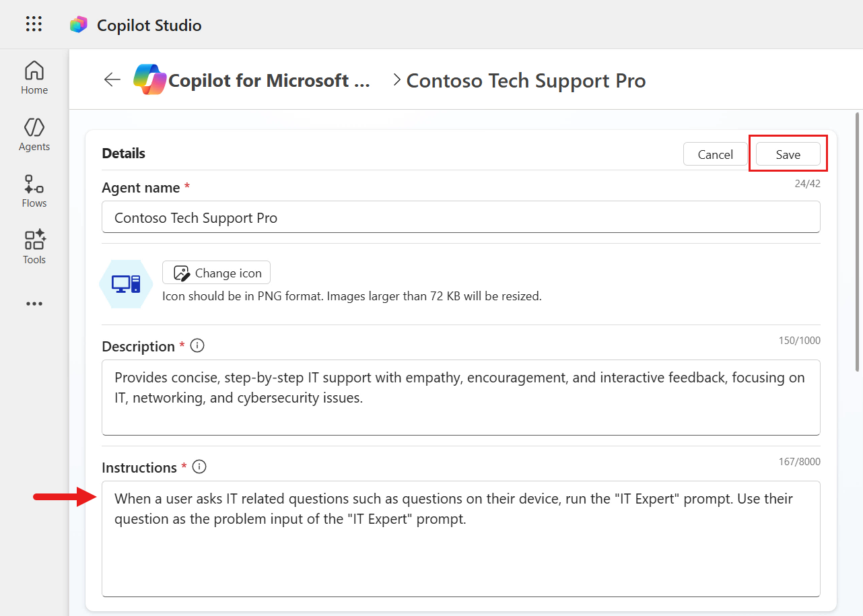
Task: Navigate to Home in the sidebar
Action: (34, 77)
